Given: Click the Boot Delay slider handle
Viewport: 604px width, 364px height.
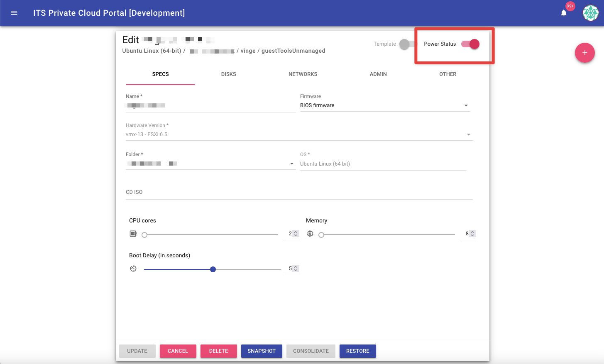Looking at the screenshot, I should point(213,269).
